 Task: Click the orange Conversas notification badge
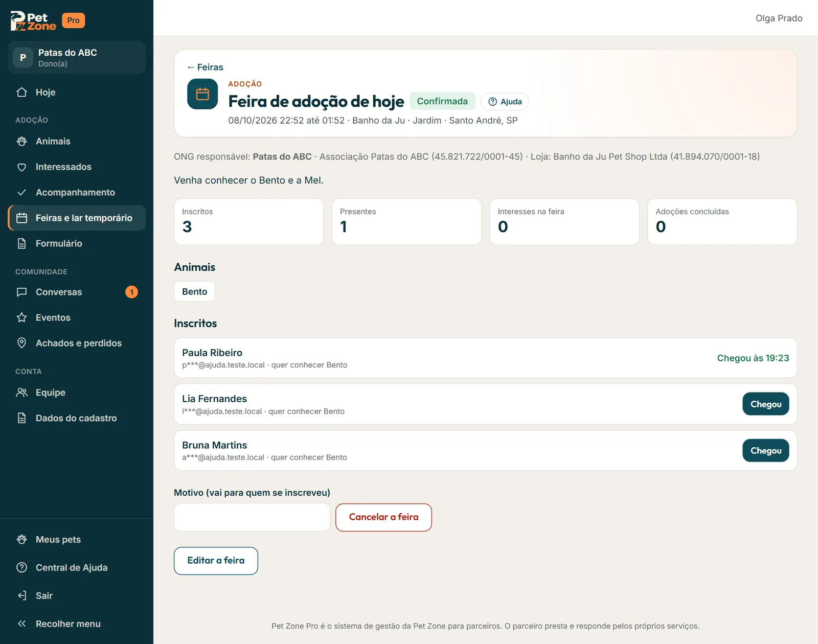coord(131,292)
